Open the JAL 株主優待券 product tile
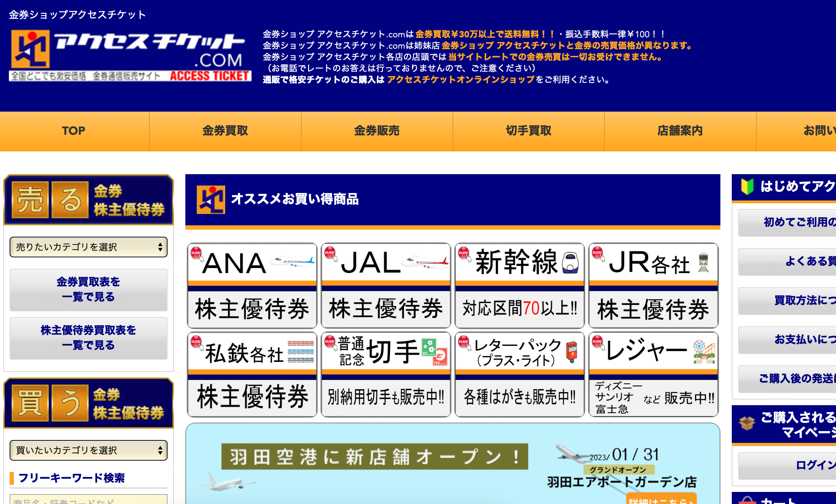 [x=386, y=285]
